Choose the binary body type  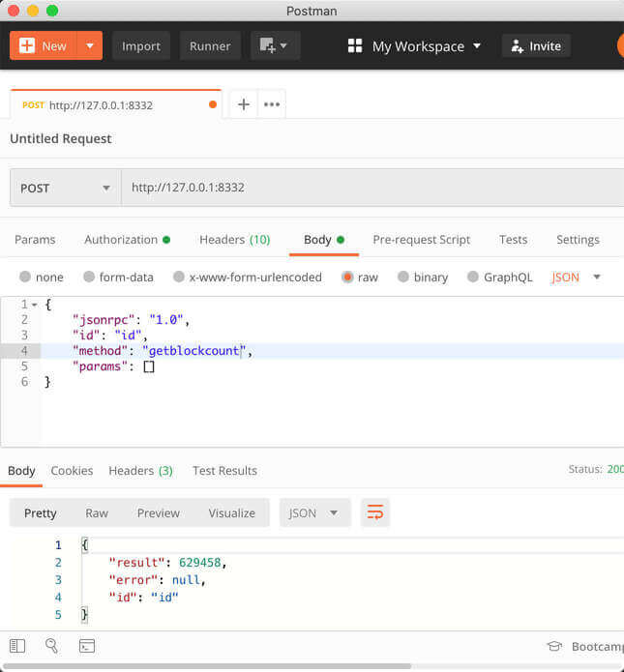[x=403, y=277]
